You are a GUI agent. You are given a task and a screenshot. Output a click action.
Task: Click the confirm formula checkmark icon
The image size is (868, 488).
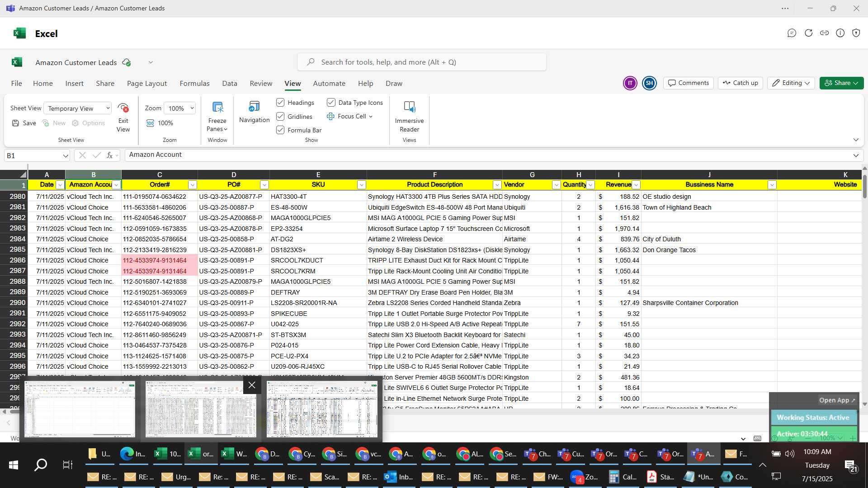[x=96, y=155]
